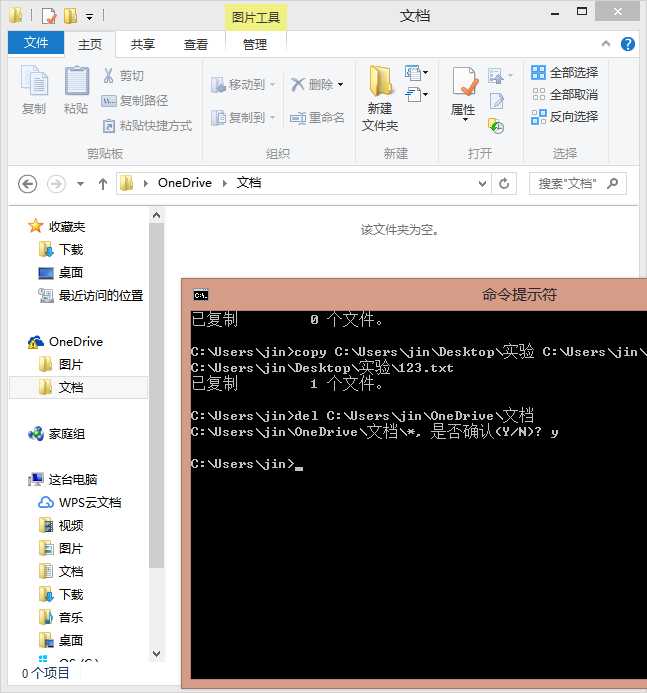Screen dimensions: 647x693
Task: Open the Easy access dropdown icon
Action: 416,95
